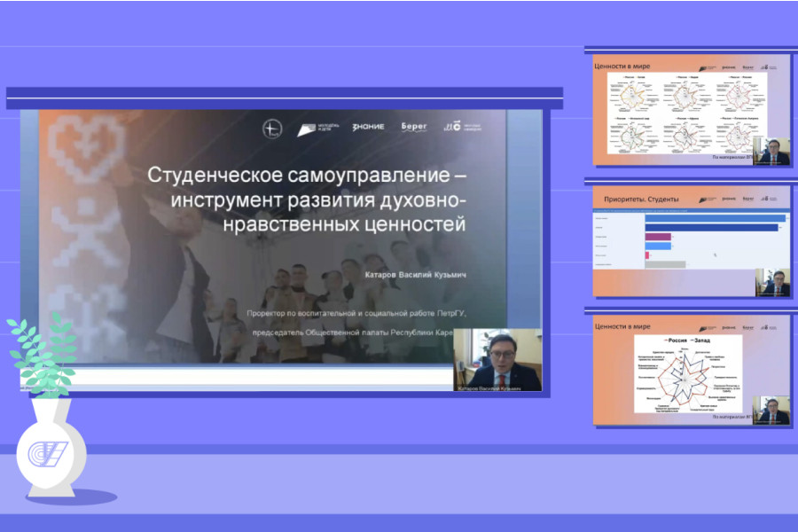
Task: Click the magenta bar in Приоритеты chart
Action: click(658, 237)
